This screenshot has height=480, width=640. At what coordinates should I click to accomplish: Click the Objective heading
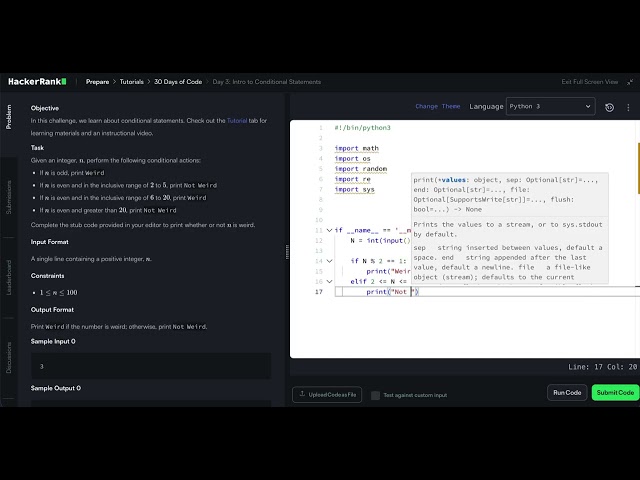pyautogui.click(x=45, y=108)
